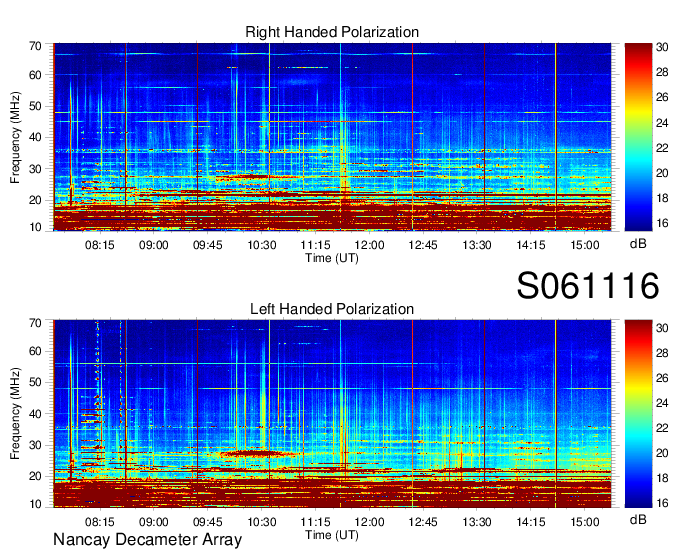
Task: Click the Nancay Decameter Array caption
Action: pyautogui.click(x=147, y=539)
